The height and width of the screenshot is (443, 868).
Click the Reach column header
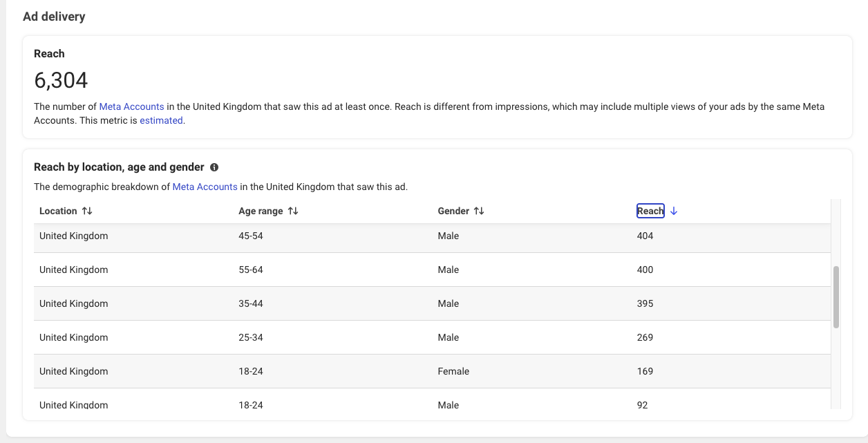[650, 211]
